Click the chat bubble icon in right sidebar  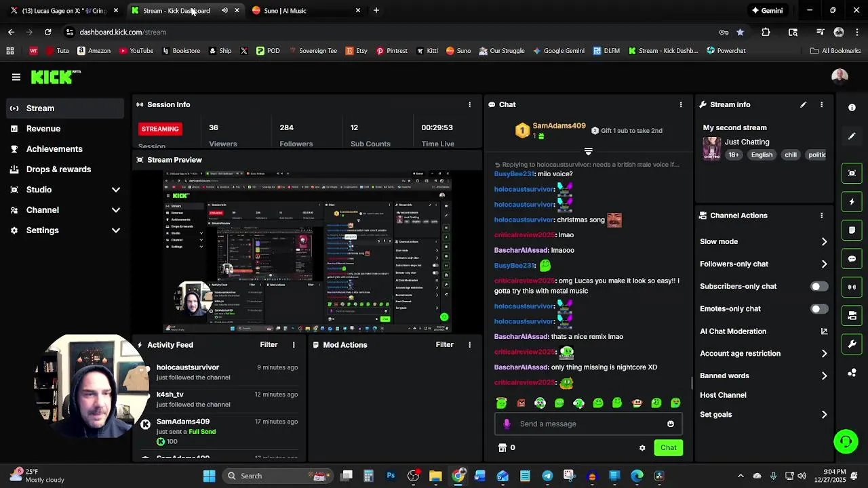(x=852, y=259)
